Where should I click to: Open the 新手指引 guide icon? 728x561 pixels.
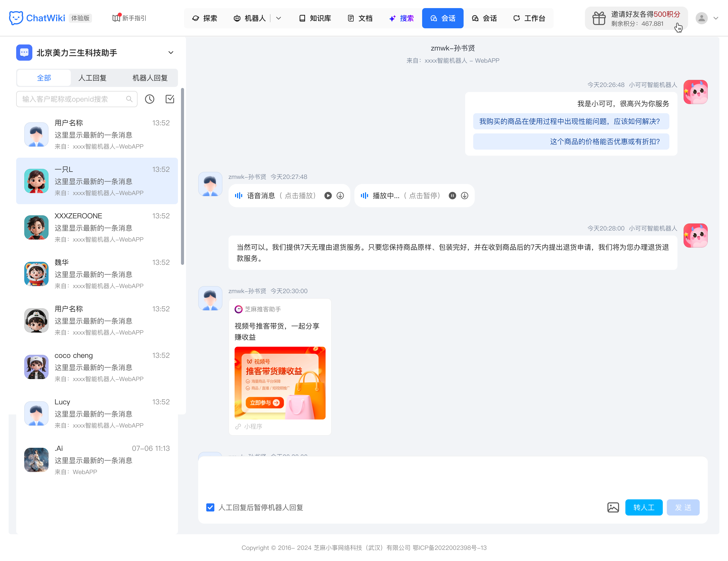[116, 18]
